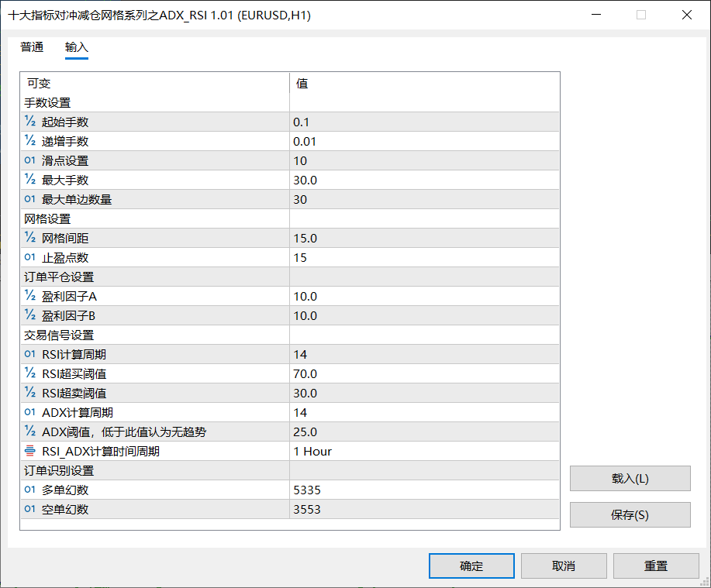The height and width of the screenshot is (588, 711).
Task: Click the 值 column header
Action: coord(424,84)
